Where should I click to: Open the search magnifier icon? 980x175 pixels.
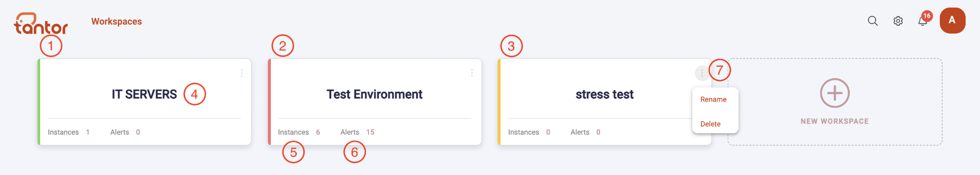(873, 21)
